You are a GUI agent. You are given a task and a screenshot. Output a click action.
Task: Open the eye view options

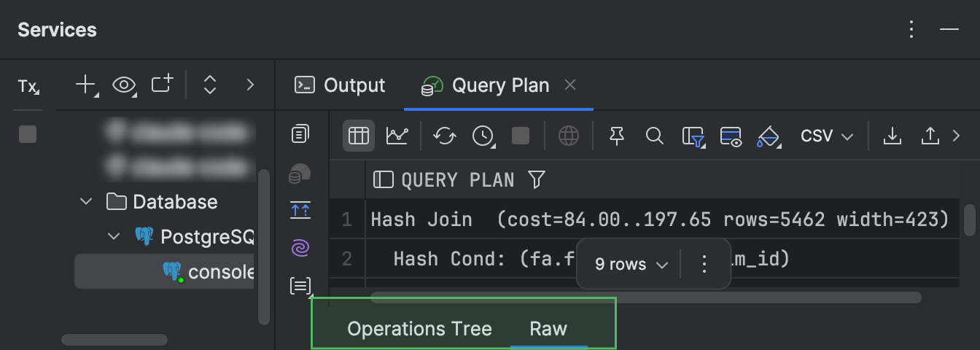point(125,85)
